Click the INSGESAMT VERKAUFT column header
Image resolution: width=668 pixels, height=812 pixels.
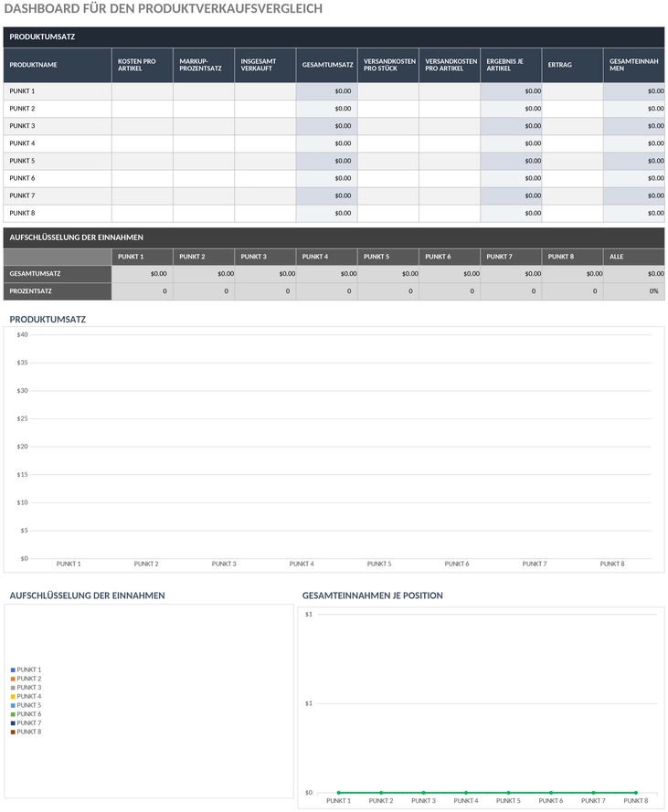(x=265, y=65)
